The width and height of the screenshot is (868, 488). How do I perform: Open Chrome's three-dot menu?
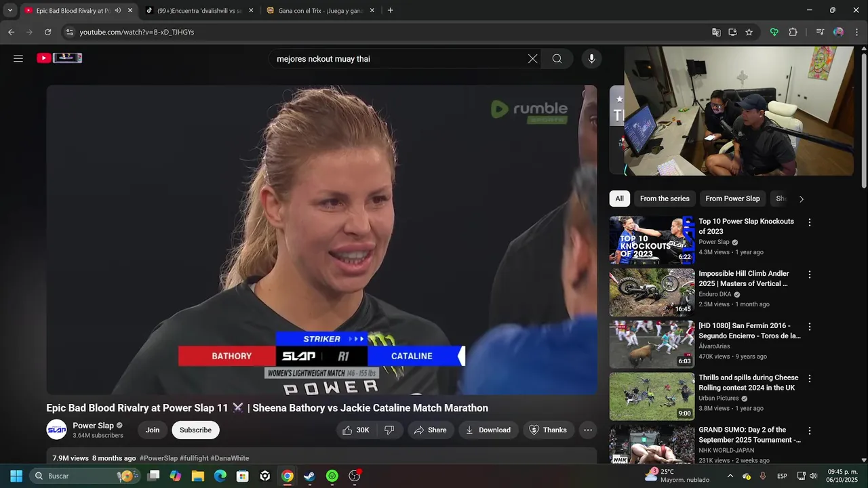[856, 32]
